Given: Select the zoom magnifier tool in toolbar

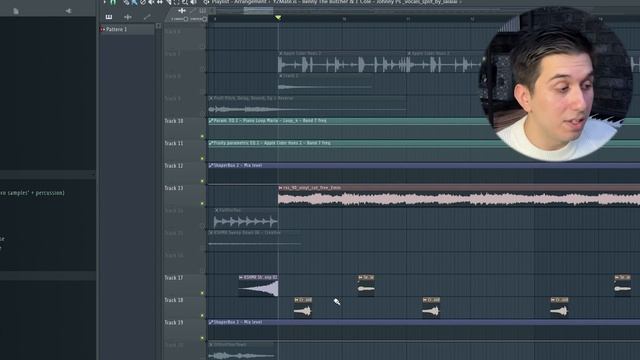Looking at the screenshot, I should click(185, 2).
